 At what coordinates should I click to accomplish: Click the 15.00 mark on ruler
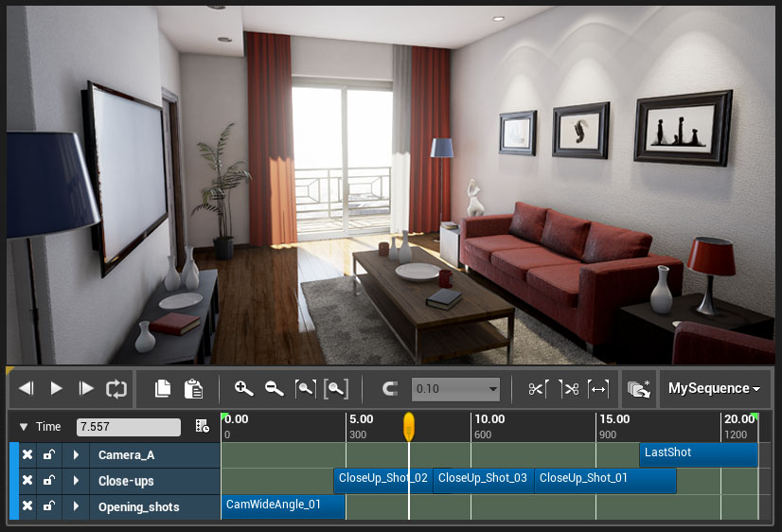614,418
